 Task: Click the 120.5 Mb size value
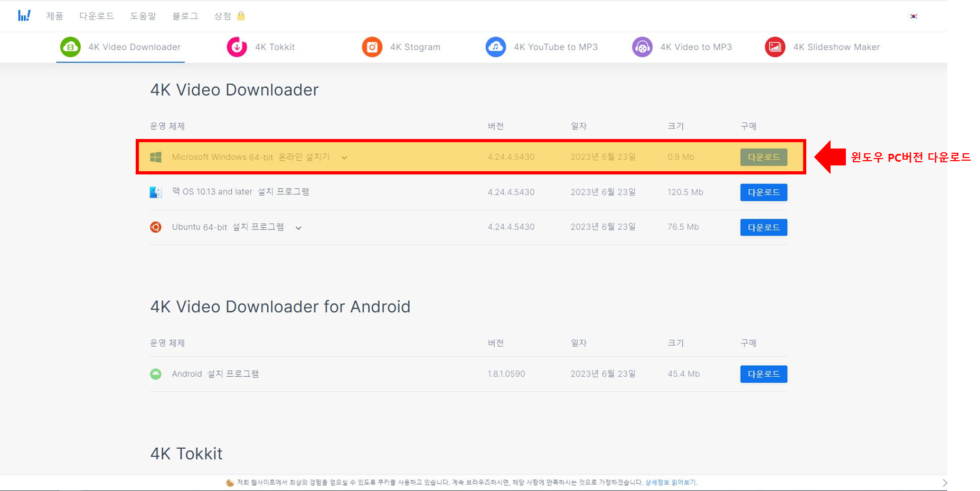click(x=685, y=192)
